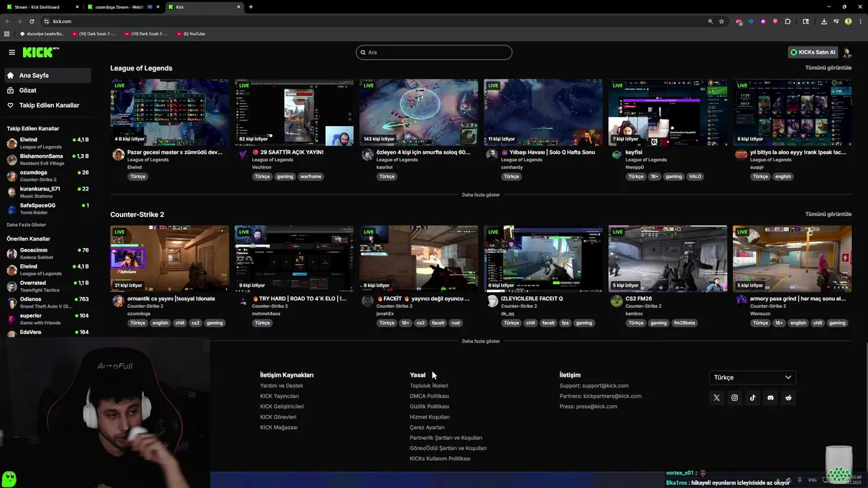Open the ducvolpe LeaderBo... bookmark
Screen dimensions: 868x488
(43, 33)
